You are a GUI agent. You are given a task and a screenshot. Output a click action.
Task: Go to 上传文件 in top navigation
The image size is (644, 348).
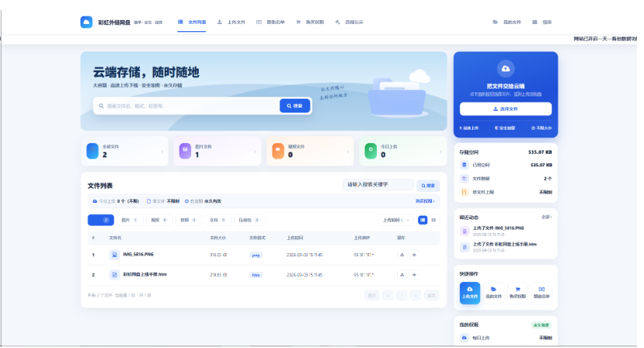point(231,23)
